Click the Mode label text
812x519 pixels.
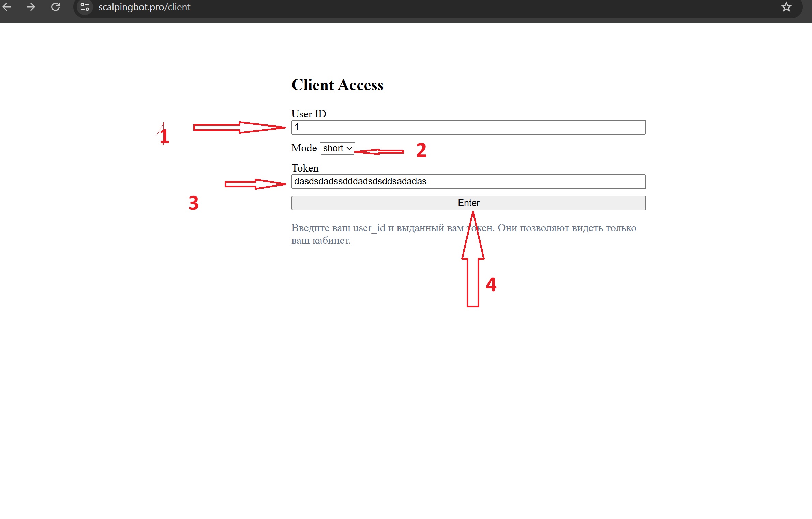[304, 148]
